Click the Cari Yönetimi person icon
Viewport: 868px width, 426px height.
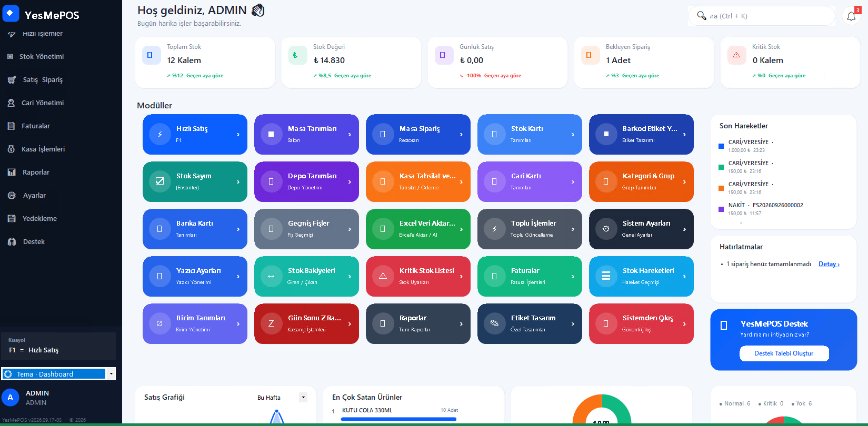pos(11,103)
